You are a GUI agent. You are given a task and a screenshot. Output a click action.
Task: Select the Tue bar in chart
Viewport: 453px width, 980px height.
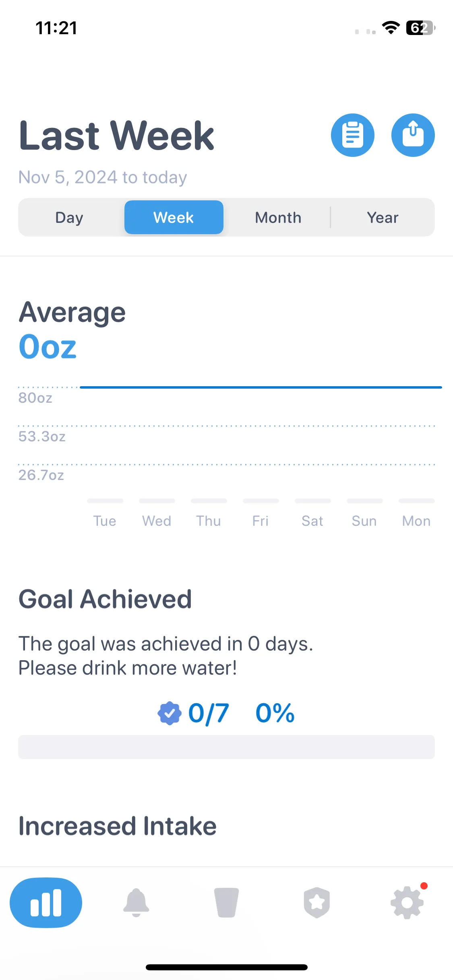(105, 501)
